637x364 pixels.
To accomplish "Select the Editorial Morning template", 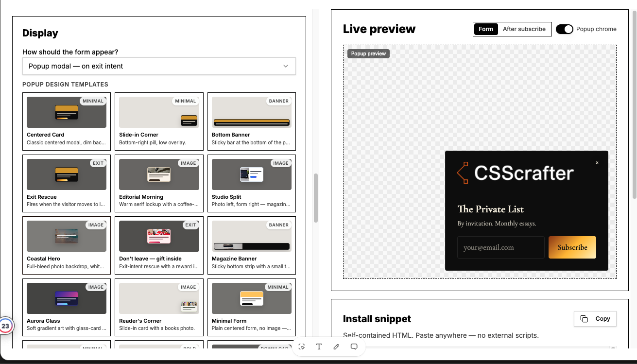I will [x=159, y=183].
